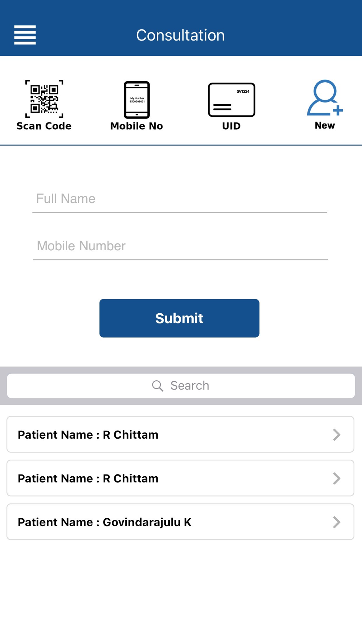Screen dimensions: 362x644
Task: Open patient name Govindarajulu K
Action: 105,522
